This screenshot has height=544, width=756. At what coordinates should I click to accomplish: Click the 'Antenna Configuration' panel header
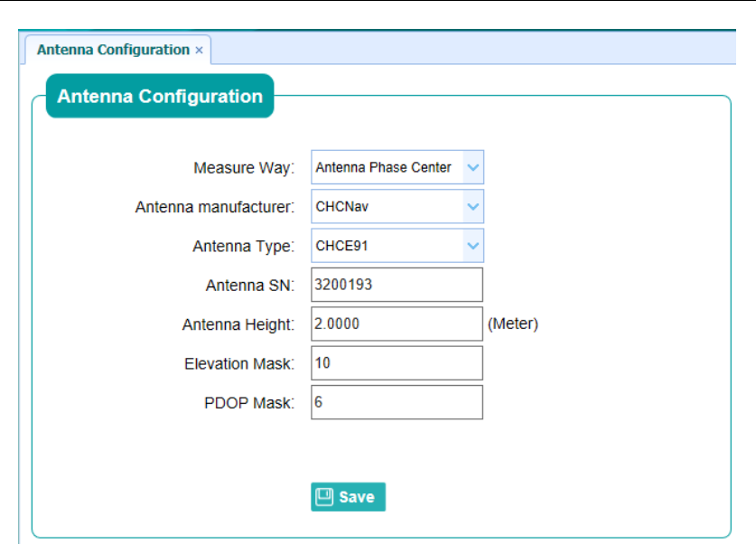(160, 97)
